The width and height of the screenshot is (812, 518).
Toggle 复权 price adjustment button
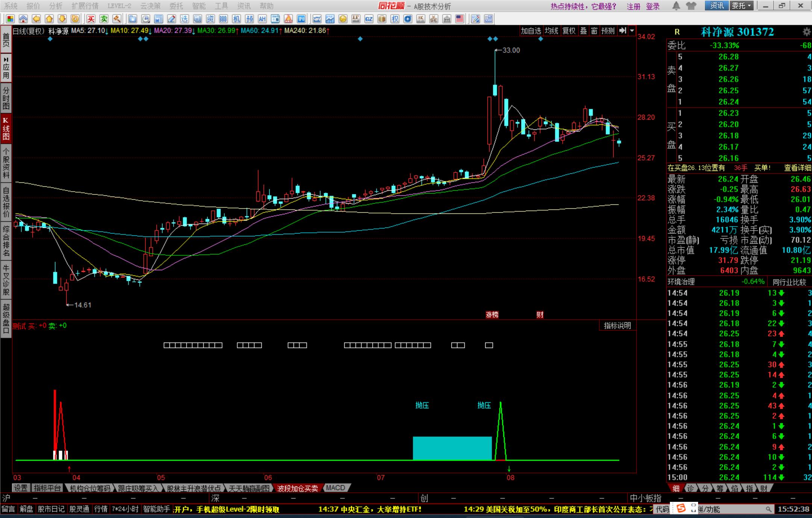pyautogui.click(x=569, y=31)
